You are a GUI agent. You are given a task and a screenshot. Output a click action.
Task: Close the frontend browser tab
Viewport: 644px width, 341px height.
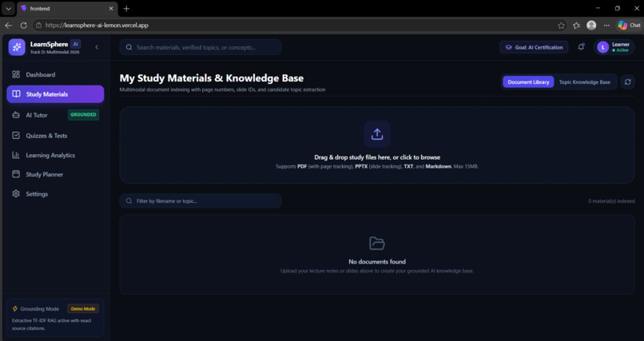pyautogui.click(x=111, y=9)
